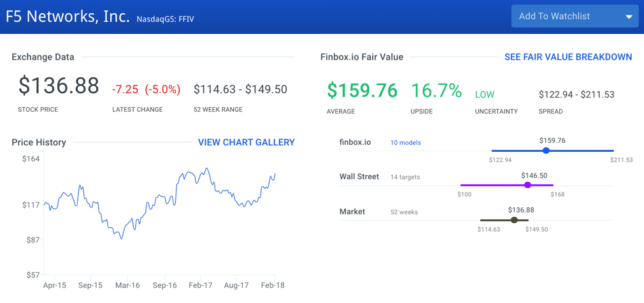Image resolution: width=644 pixels, height=303 pixels.
Task: Click the $159.76 average fair value
Action: (x=362, y=91)
